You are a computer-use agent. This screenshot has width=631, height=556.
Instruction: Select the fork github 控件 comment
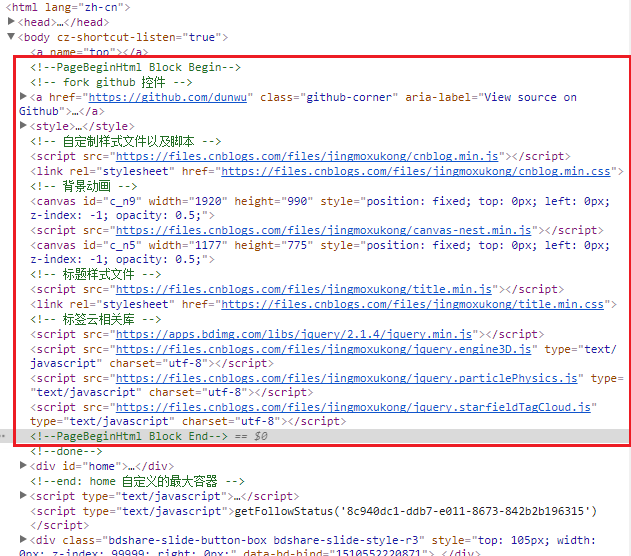click(111, 82)
